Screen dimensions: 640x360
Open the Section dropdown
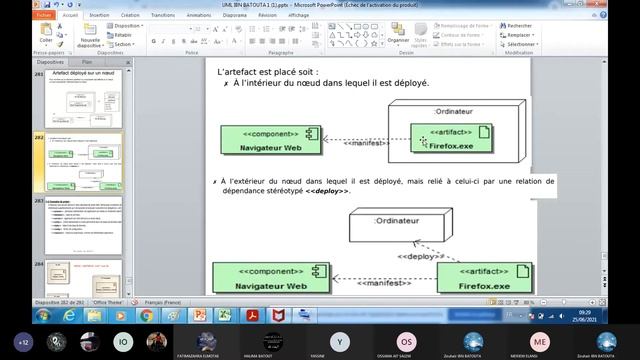pyautogui.click(x=121, y=44)
